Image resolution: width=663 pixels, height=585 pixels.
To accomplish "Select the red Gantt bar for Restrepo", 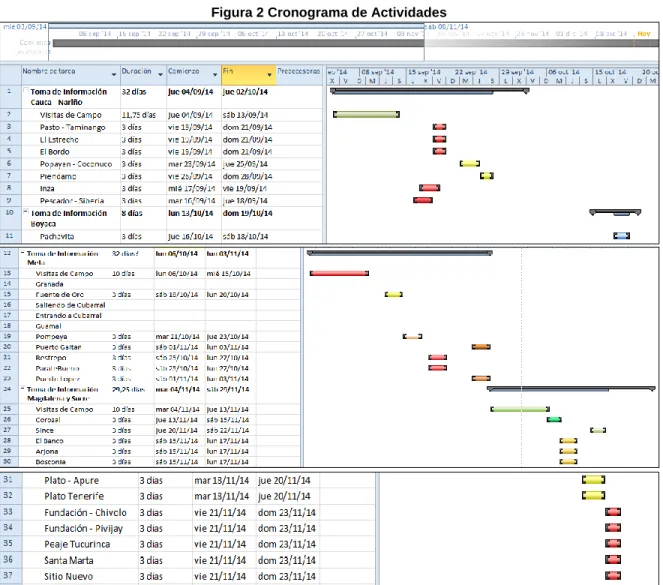I will point(438,358).
